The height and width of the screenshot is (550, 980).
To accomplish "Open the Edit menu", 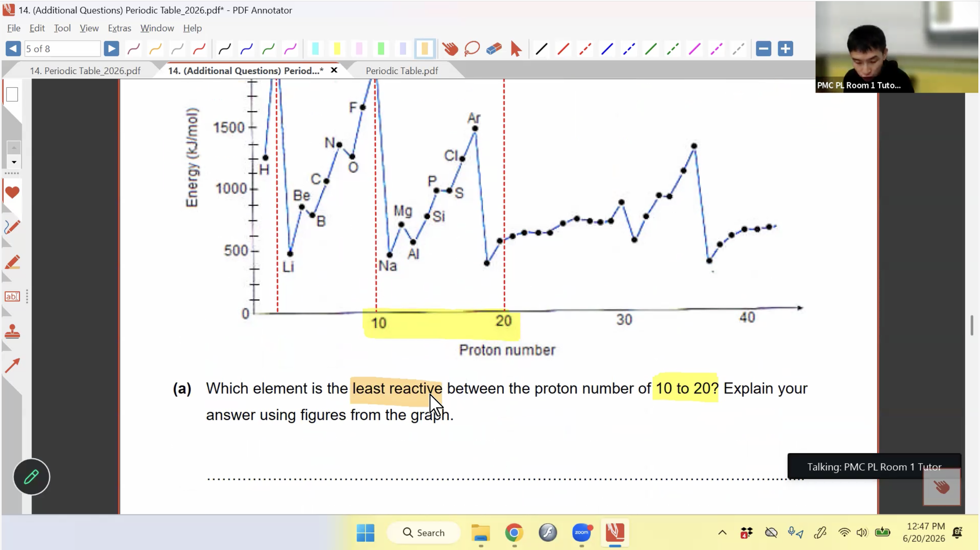I will click(x=37, y=28).
